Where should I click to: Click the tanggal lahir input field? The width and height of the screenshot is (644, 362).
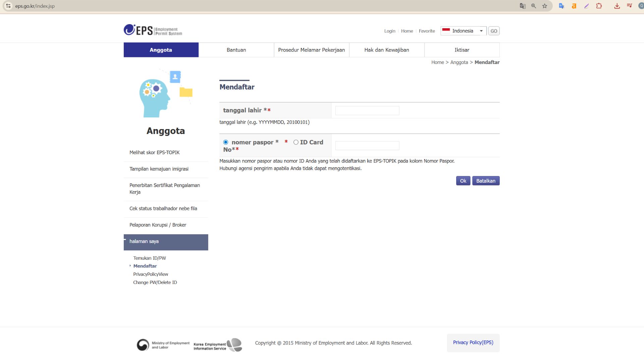click(x=367, y=111)
